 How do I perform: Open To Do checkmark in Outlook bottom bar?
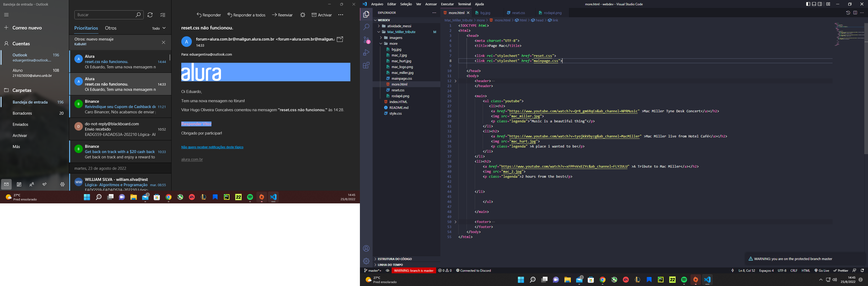(44, 185)
